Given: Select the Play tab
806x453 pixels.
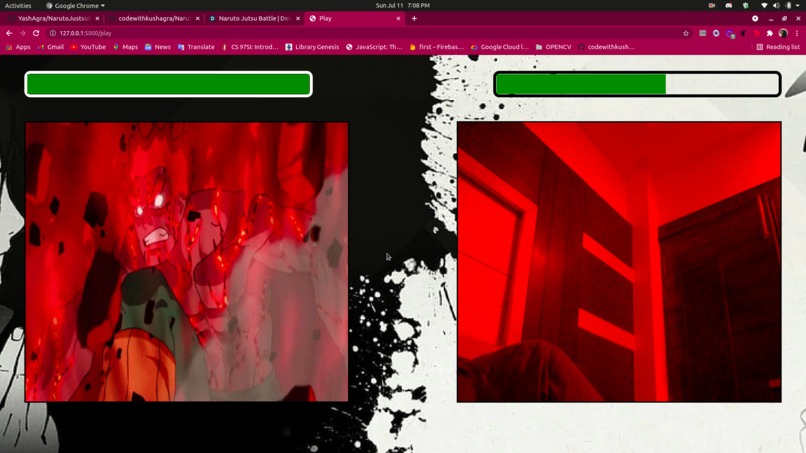Looking at the screenshot, I should tap(354, 19).
